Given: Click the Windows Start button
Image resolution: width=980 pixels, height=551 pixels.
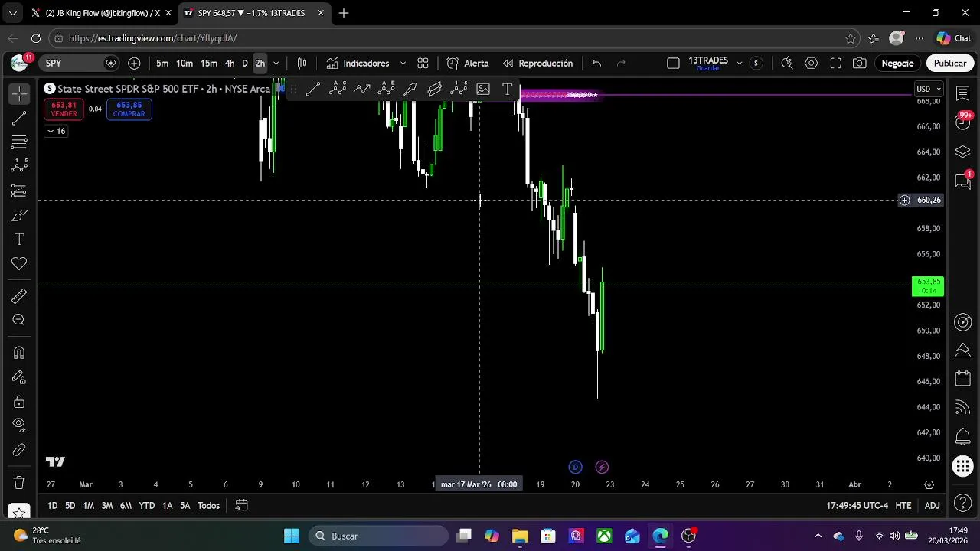Looking at the screenshot, I should click(292, 536).
